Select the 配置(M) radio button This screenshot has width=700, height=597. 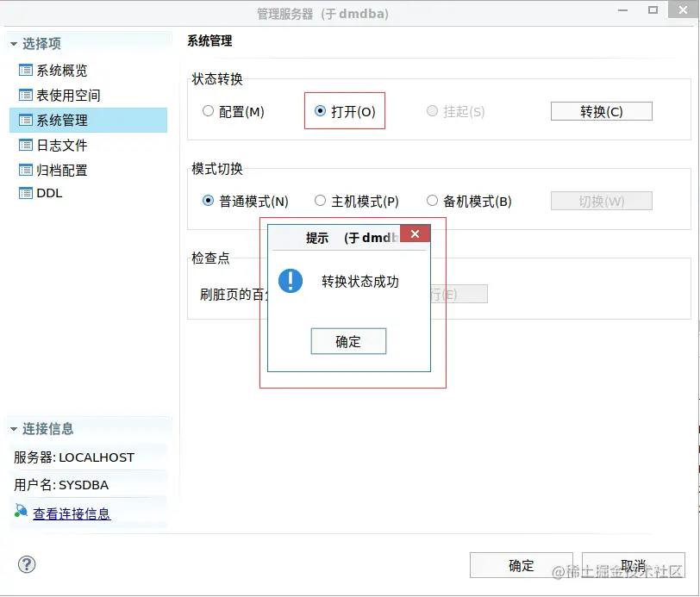[x=207, y=111]
